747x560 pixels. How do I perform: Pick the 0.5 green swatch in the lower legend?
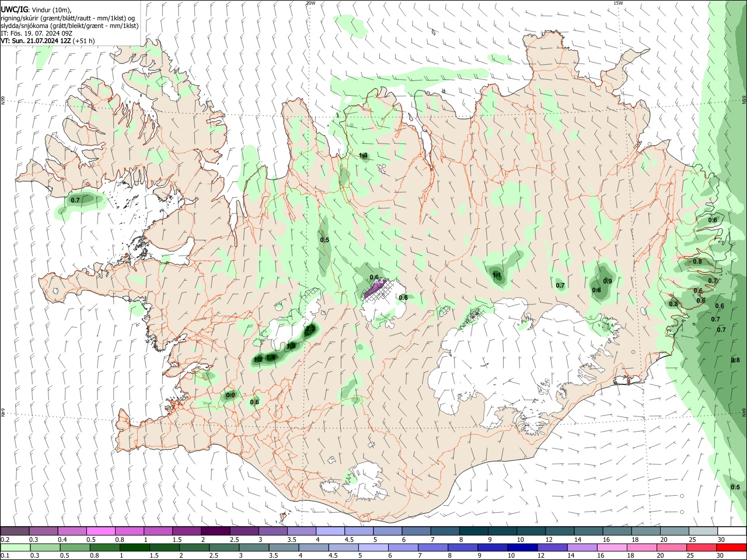[x=75, y=547]
